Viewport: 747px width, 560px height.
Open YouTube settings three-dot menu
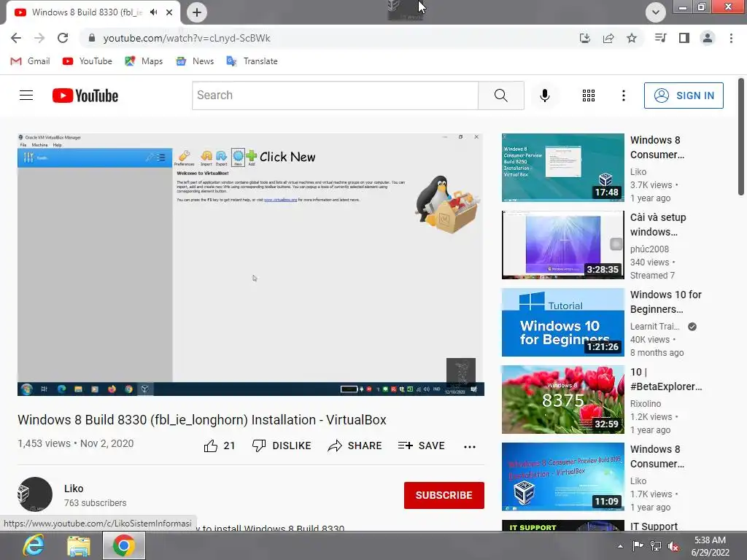pyautogui.click(x=623, y=96)
